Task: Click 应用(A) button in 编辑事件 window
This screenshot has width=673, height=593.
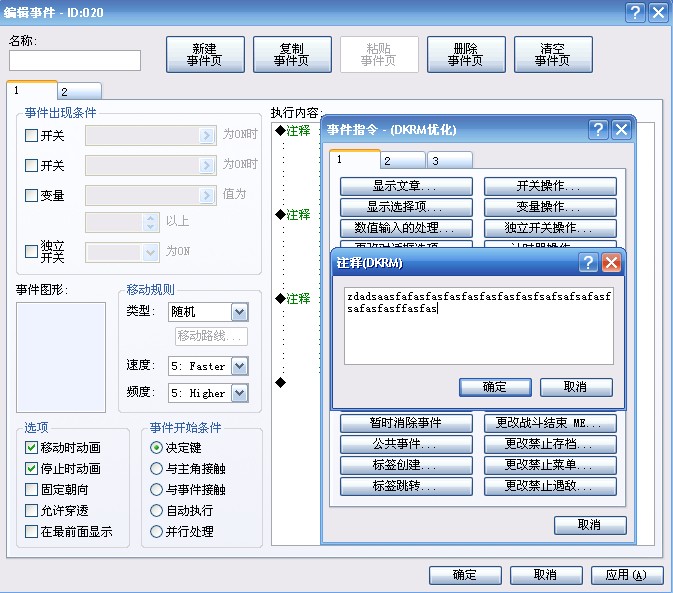Action: point(627,575)
